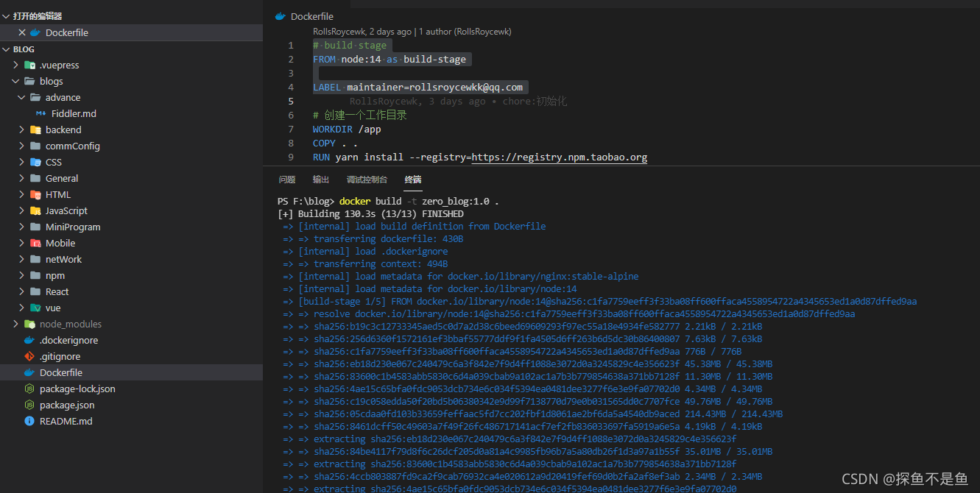Click the CSS folder icon
The image size is (980, 493).
pyautogui.click(x=35, y=162)
